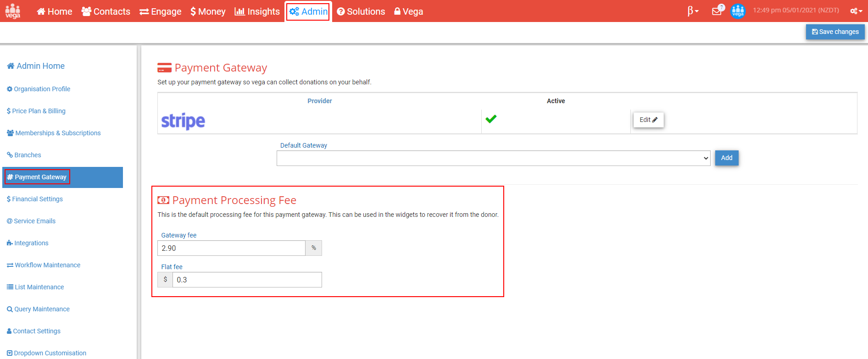The height and width of the screenshot is (359, 868).
Task: Open the Default Gateway dropdown
Action: (x=493, y=158)
